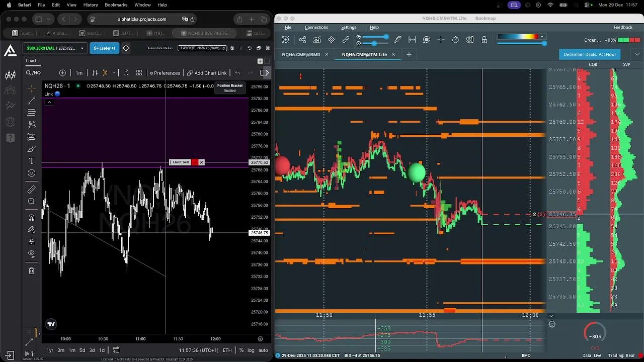The width and height of the screenshot is (644, 362).
Task: Open the settings gear in ProjectX sidebar
Action: (10, 122)
